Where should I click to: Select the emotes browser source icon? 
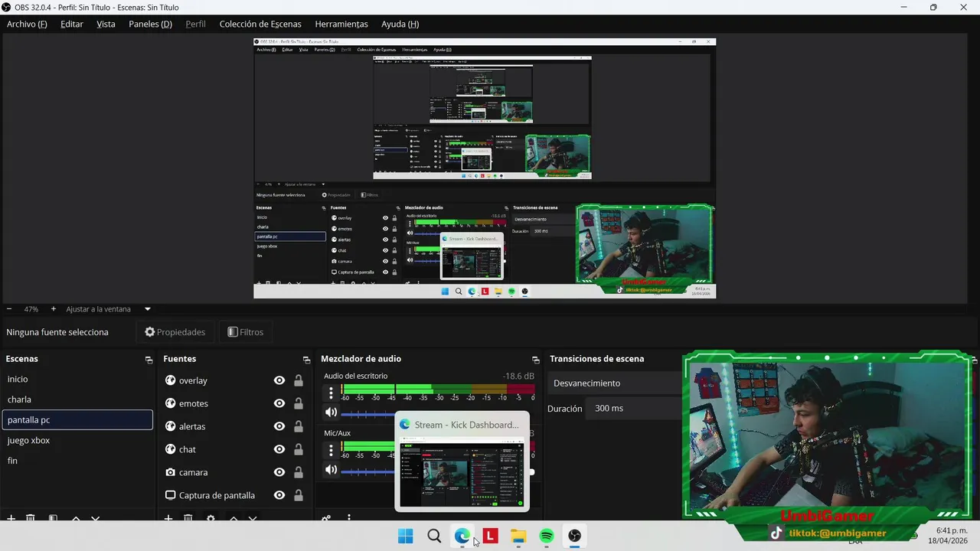(170, 403)
